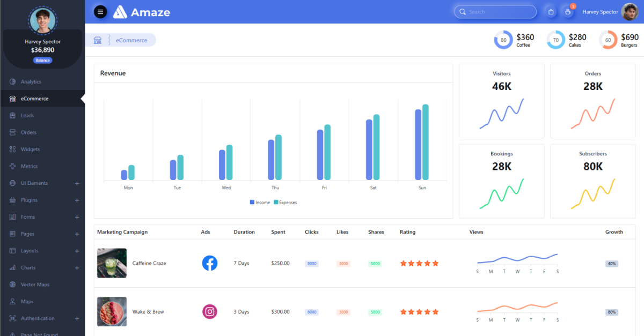Click the eCommerce breadcrumb link
The width and height of the screenshot is (644, 336).
click(131, 40)
